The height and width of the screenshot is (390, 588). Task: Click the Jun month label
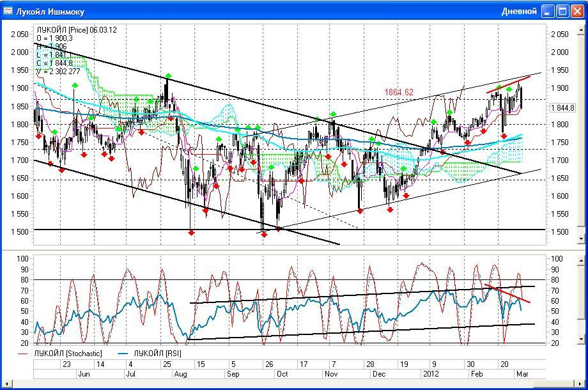(x=84, y=374)
